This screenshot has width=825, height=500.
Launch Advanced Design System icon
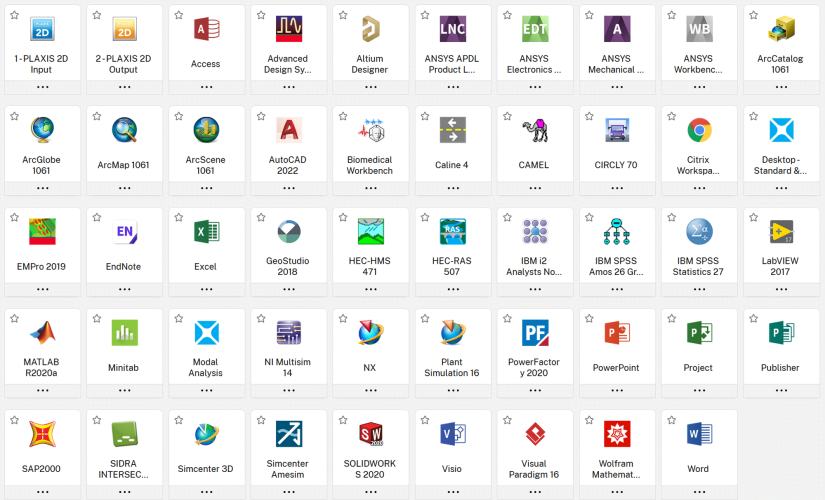289,29
